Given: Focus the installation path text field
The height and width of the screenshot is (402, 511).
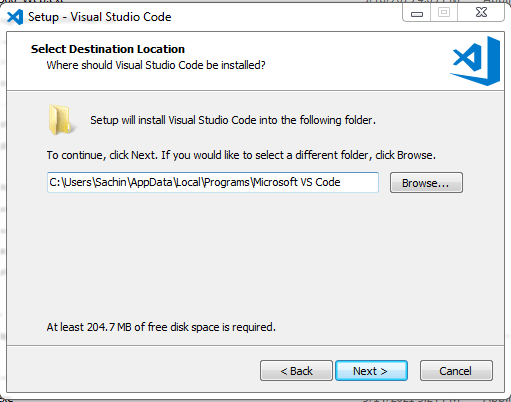Looking at the screenshot, I should pyautogui.click(x=213, y=182).
